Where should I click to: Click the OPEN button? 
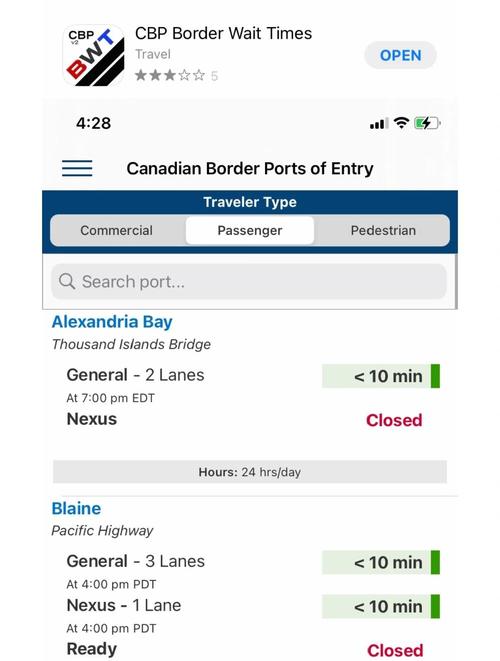[x=401, y=55]
